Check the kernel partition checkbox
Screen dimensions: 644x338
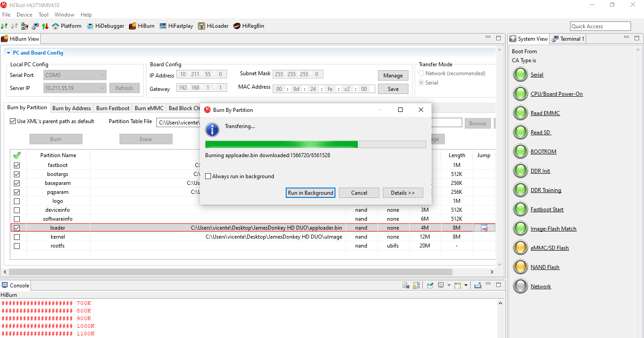(x=17, y=237)
